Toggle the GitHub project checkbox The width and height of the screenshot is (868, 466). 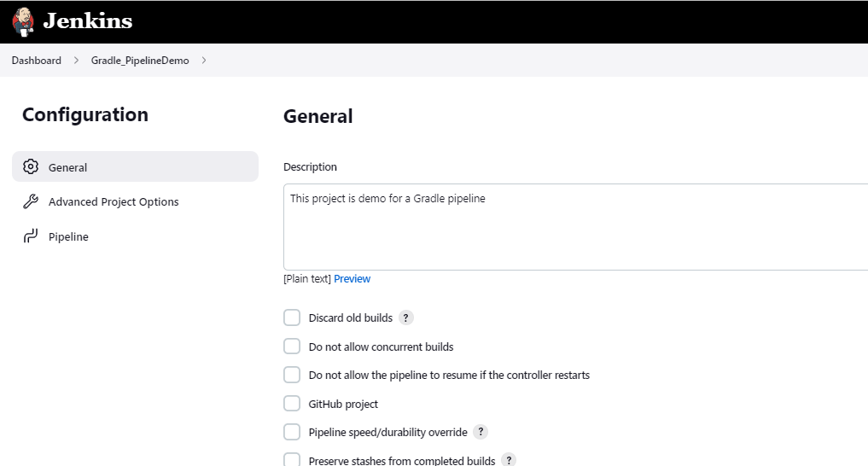click(292, 404)
